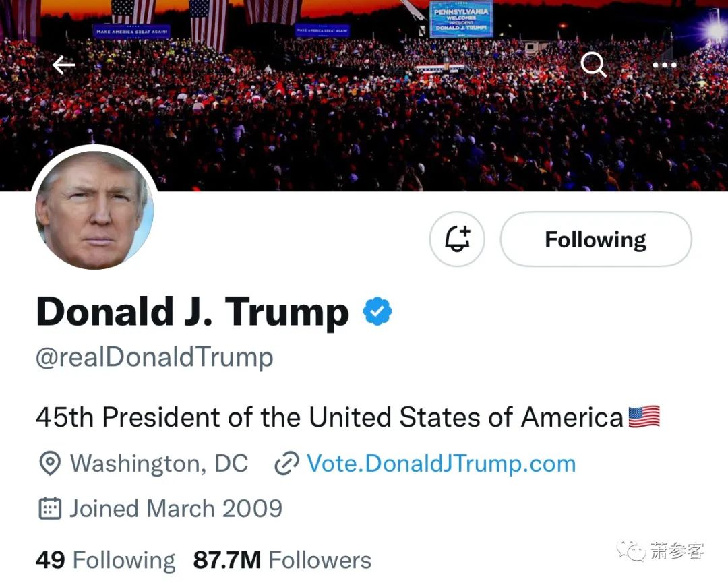Click the American flag emoji in bio

point(644,417)
